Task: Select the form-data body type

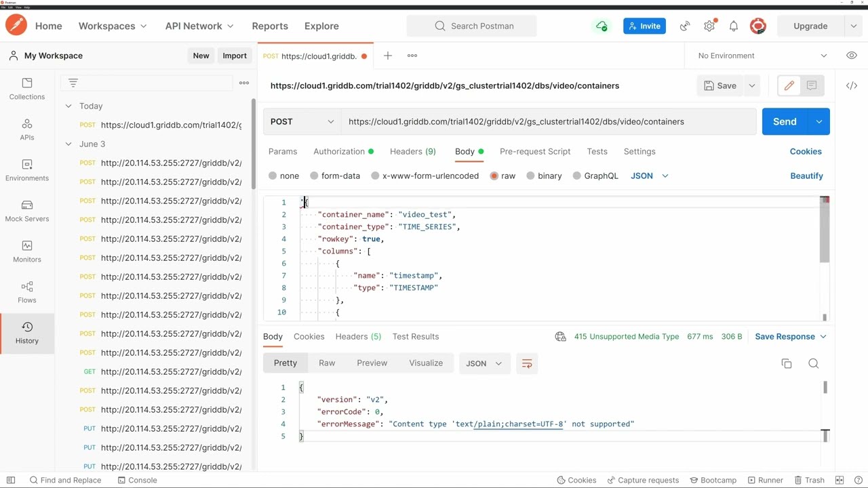Action: pyautogui.click(x=314, y=176)
